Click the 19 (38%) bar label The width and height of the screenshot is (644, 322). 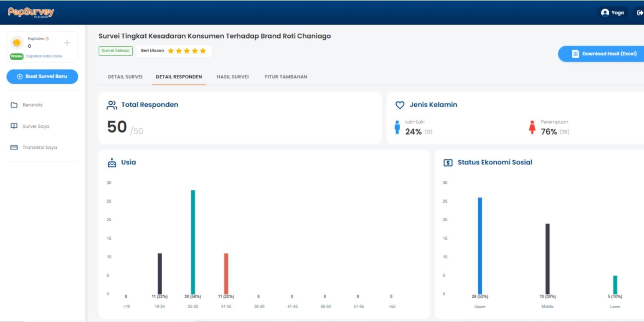pos(547,297)
